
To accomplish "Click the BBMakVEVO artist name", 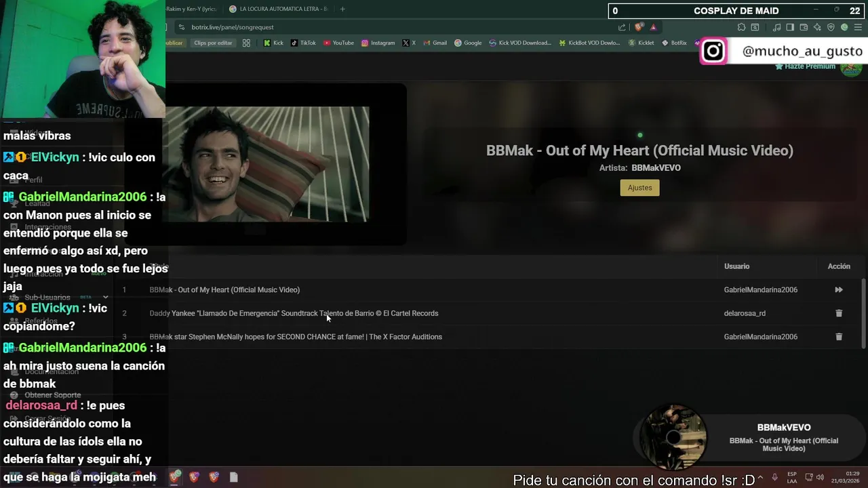I will (656, 168).
